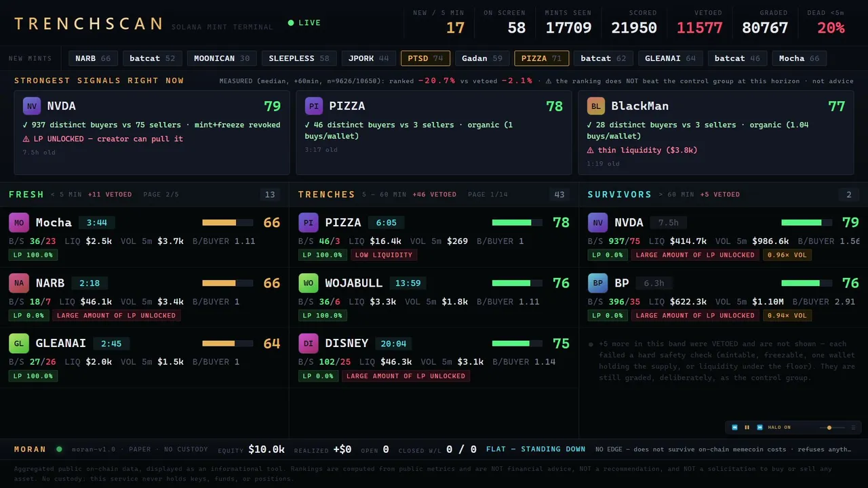This screenshot has height=488, width=868.
Task: Click the Mocha age timer 3:44
Action: pyautogui.click(x=97, y=222)
